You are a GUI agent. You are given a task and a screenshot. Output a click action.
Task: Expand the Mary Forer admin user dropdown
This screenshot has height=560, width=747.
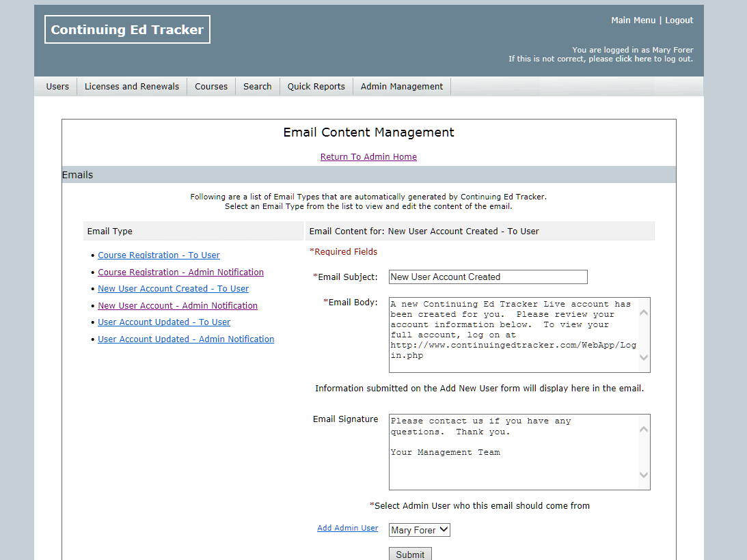420,530
